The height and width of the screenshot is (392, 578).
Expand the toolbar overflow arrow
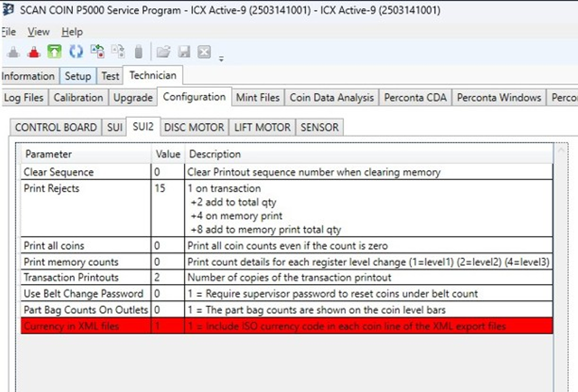click(221, 59)
